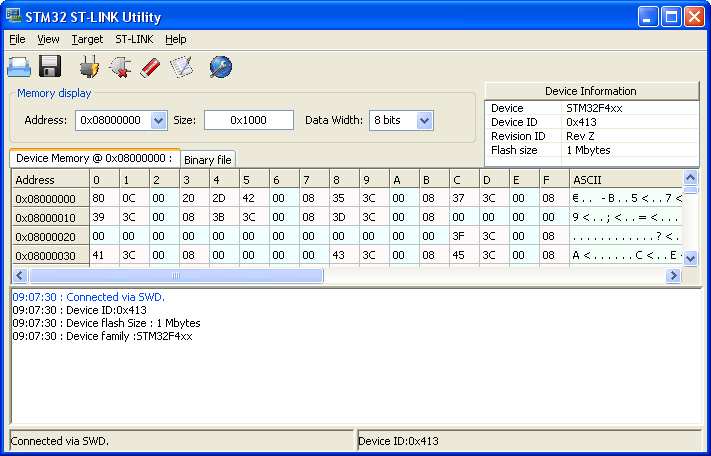Open the Target menu
Viewport: 711px width, 456px height.
[87, 39]
